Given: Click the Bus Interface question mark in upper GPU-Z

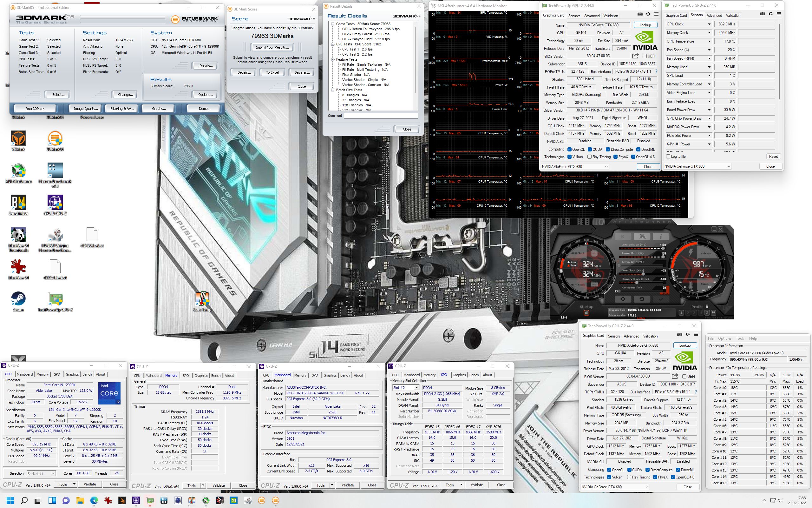Looking at the screenshot, I should [x=656, y=71].
